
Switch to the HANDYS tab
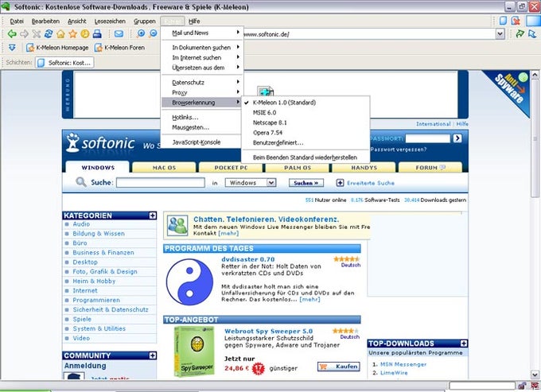(x=364, y=168)
